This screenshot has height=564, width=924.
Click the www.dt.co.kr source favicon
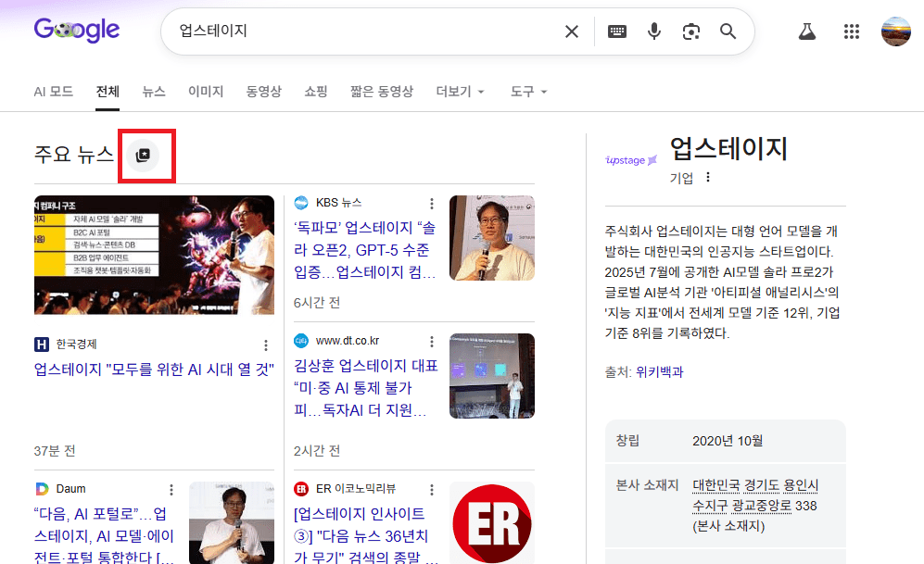301,341
